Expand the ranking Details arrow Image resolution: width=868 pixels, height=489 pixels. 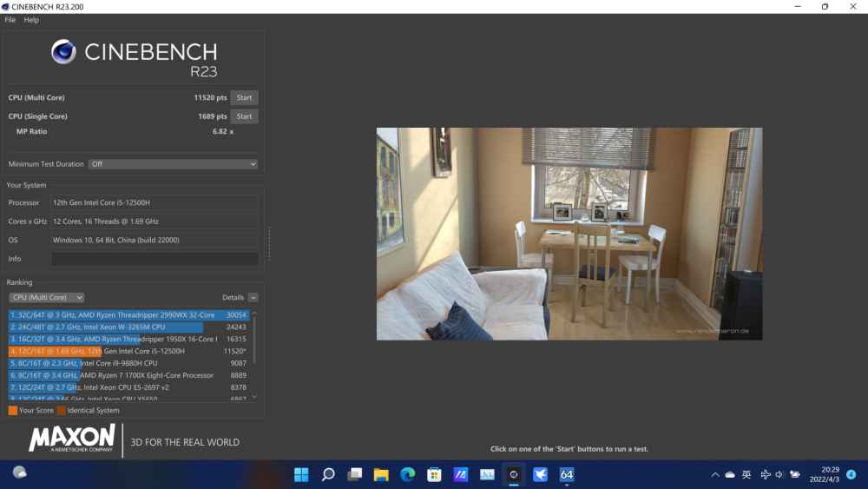tap(253, 297)
